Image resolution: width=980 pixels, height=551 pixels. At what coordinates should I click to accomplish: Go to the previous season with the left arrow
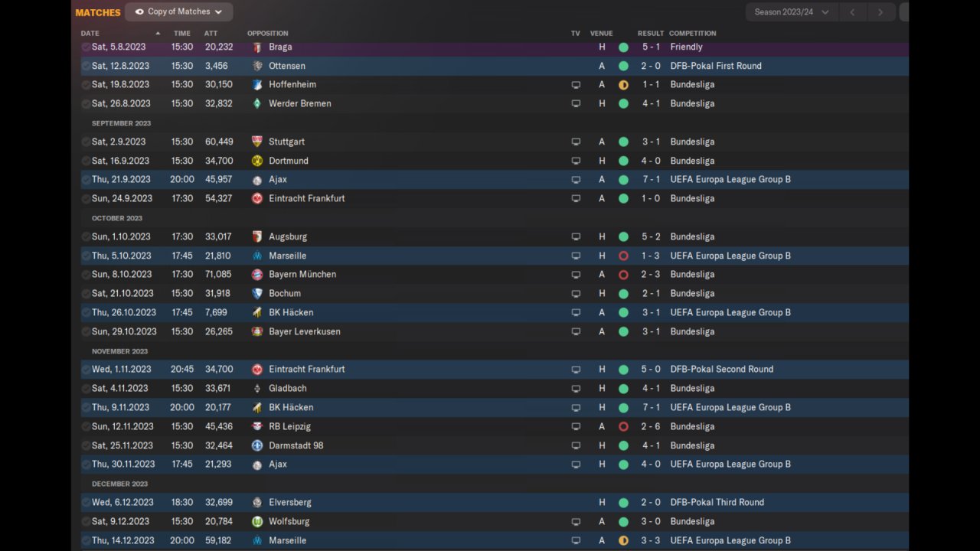point(852,12)
